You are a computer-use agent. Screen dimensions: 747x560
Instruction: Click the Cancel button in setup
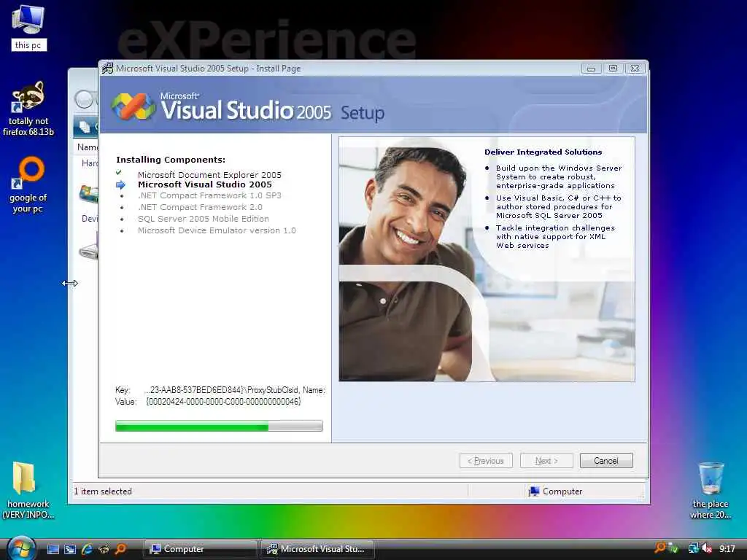(x=606, y=461)
